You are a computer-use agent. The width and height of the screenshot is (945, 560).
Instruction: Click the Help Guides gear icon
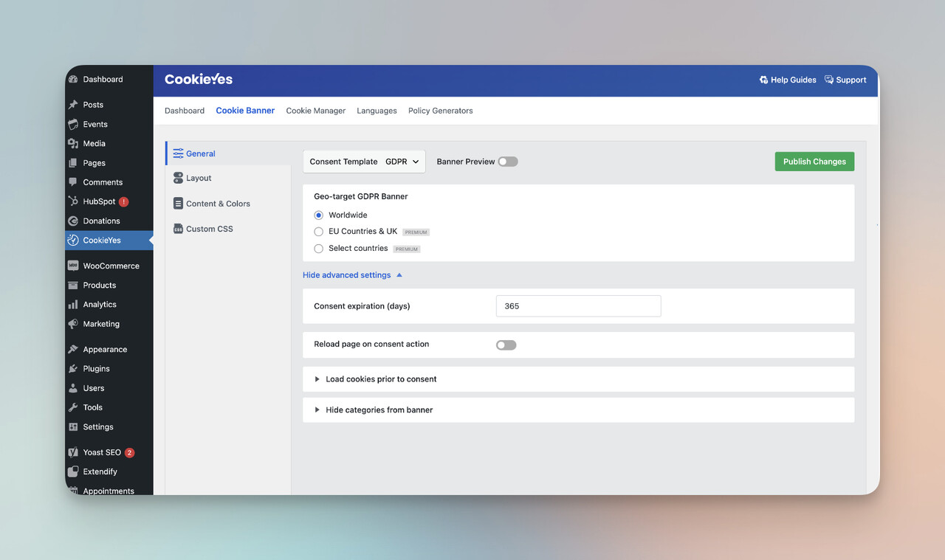coord(763,80)
